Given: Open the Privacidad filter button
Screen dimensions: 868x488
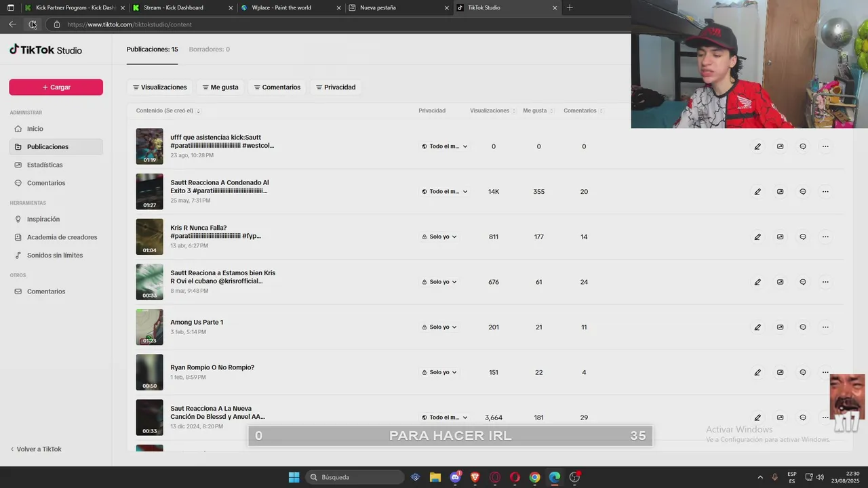Looking at the screenshot, I should tap(336, 87).
